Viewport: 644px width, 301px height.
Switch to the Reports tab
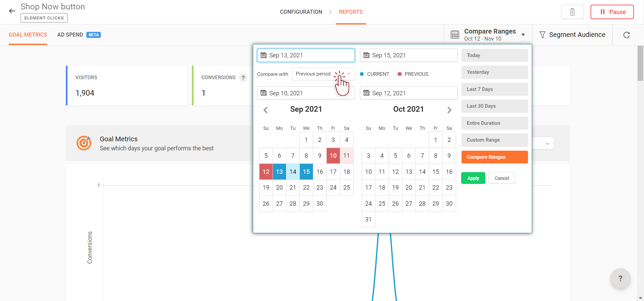click(x=351, y=12)
